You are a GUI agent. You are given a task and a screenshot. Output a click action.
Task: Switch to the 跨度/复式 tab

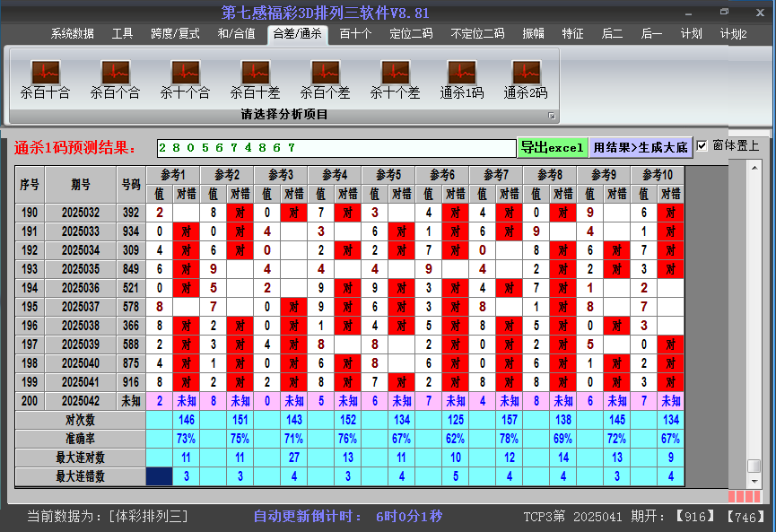[x=175, y=34]
